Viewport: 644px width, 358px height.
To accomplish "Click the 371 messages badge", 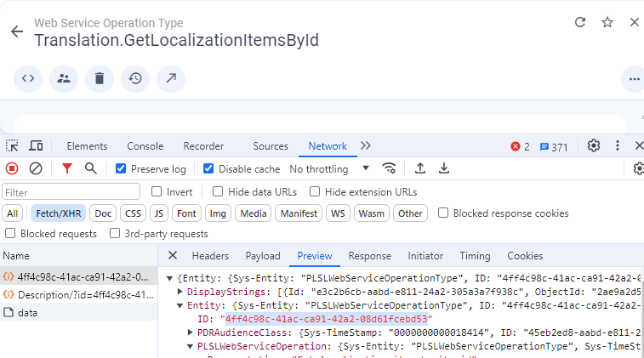I will [554, 147].
